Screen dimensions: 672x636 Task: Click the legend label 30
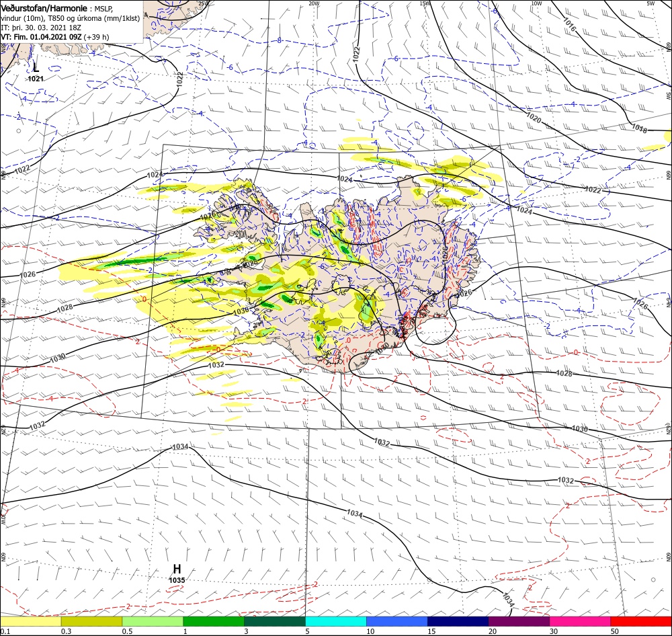pyautogui.click(x=553, y=631)
